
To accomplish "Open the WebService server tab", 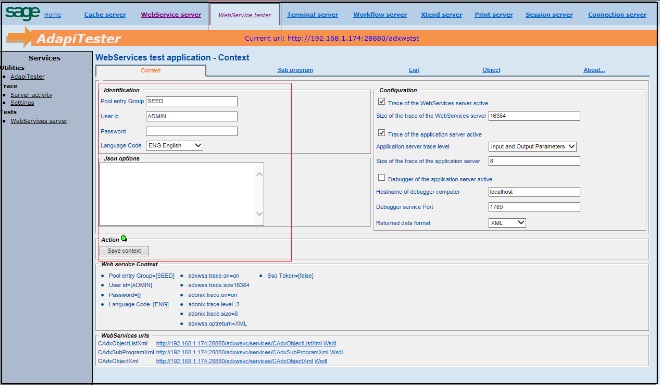I will tap(171, 15).
